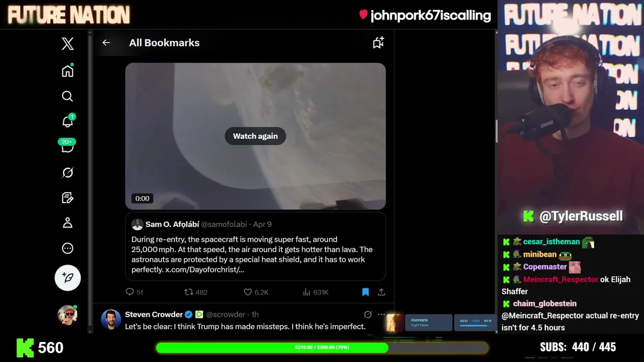
Task: Go to Home from sidebar
Action: click(67, 71)
